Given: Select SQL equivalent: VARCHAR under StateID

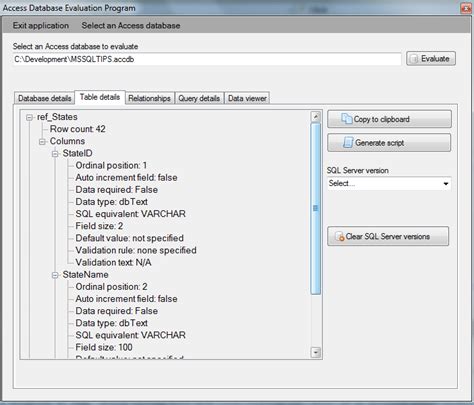Looking at the screenshot, I should click(130, 214).
